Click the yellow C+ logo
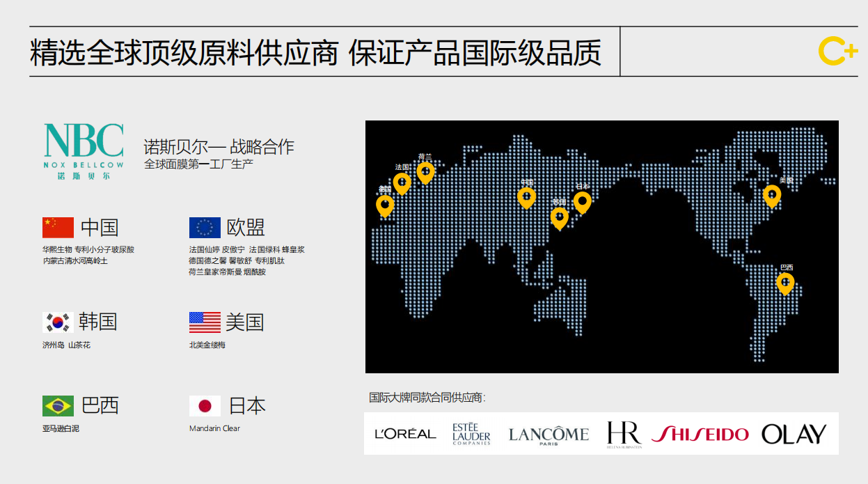The height and width of the screenshot is (484, 868). pyautogui.click(x=837, y=52)
